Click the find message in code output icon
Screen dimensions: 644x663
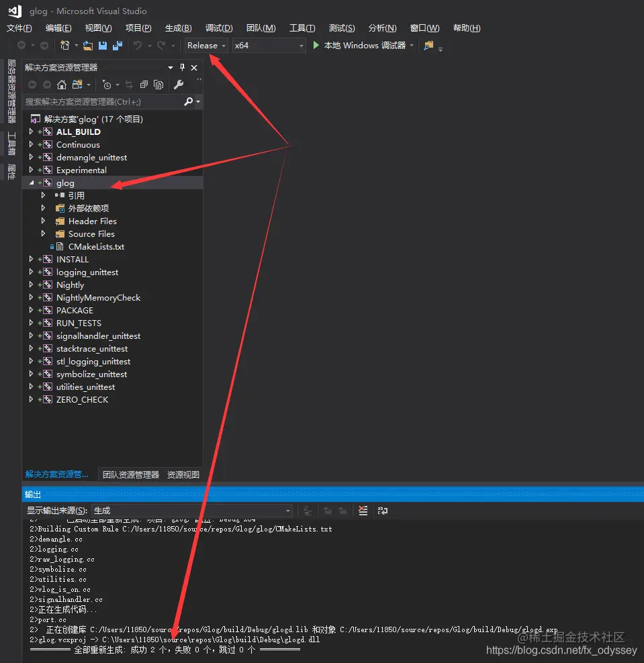[308, 511]
